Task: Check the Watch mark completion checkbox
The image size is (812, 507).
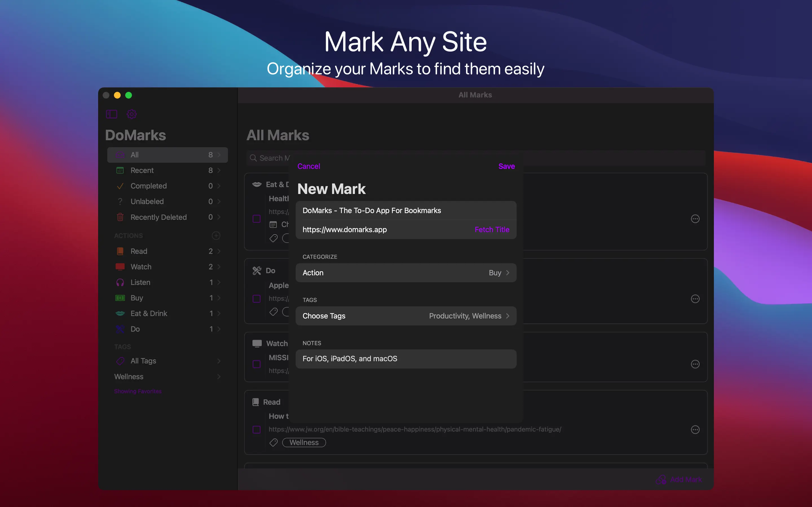Action: click(x=256, y=364)
